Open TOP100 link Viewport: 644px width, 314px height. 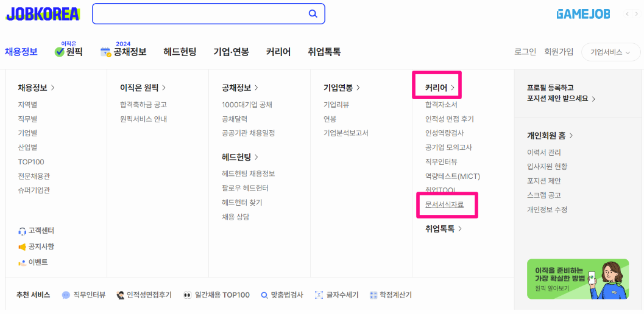31,162
